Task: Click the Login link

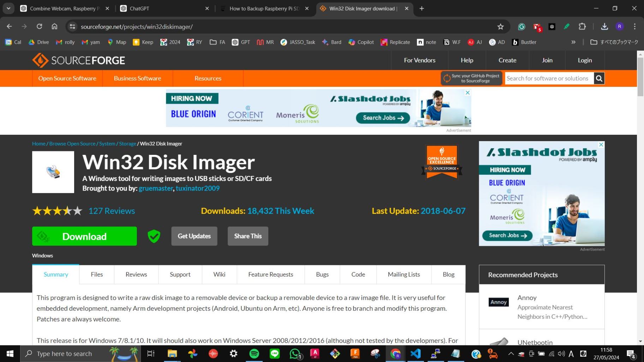Action: click(x=585, y=60)
